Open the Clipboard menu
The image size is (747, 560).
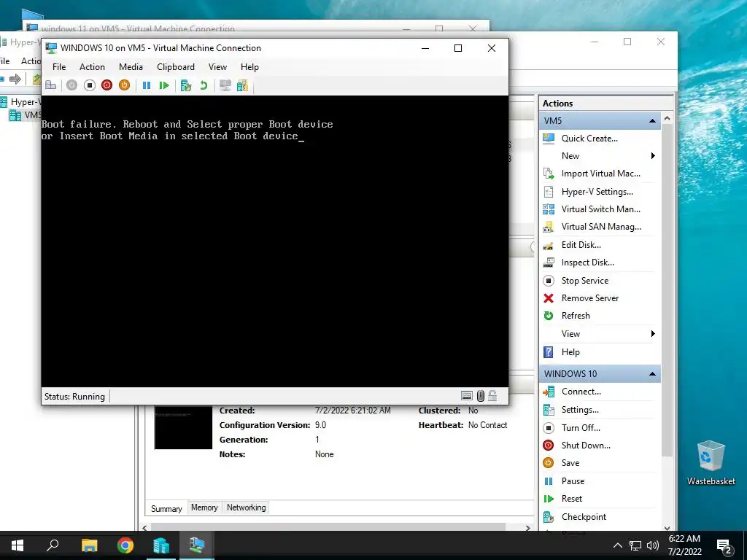point(176,66)
